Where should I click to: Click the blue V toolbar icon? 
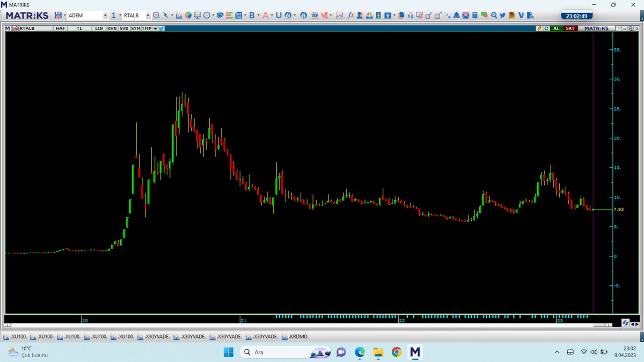(x=521, y=15)
